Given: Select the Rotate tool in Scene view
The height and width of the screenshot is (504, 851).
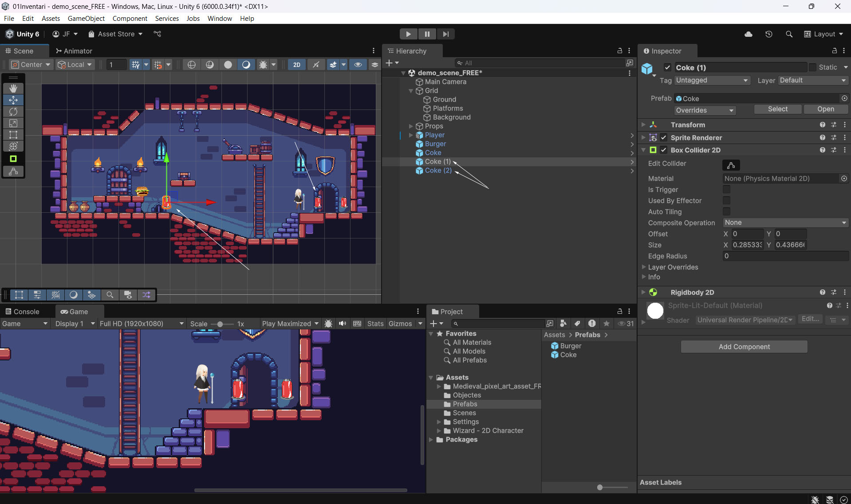Looking at the screenshot, I should pos(13,112).
